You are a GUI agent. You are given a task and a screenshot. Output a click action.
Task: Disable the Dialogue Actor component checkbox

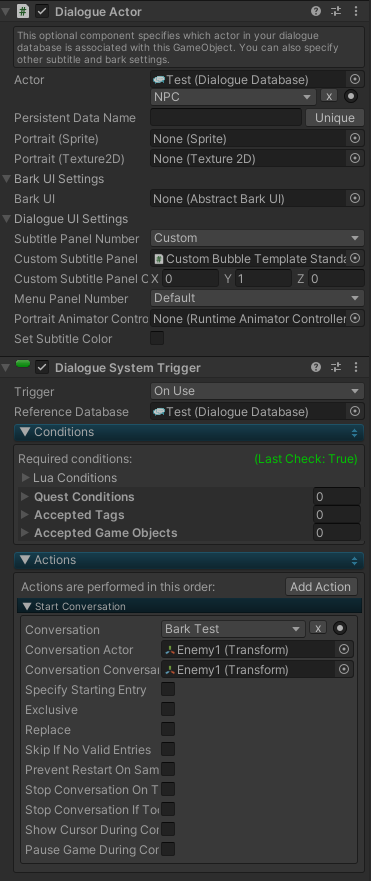42,11
